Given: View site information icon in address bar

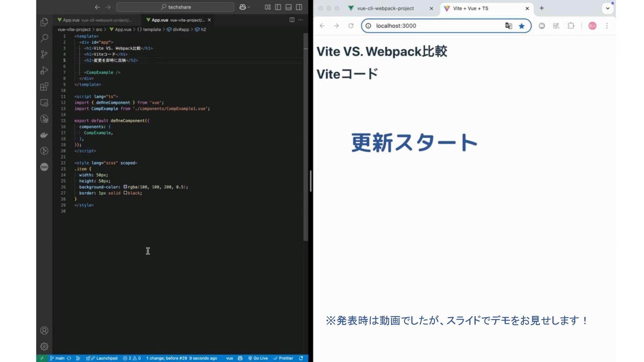Looking at the screenshot, I should (368, 26).
